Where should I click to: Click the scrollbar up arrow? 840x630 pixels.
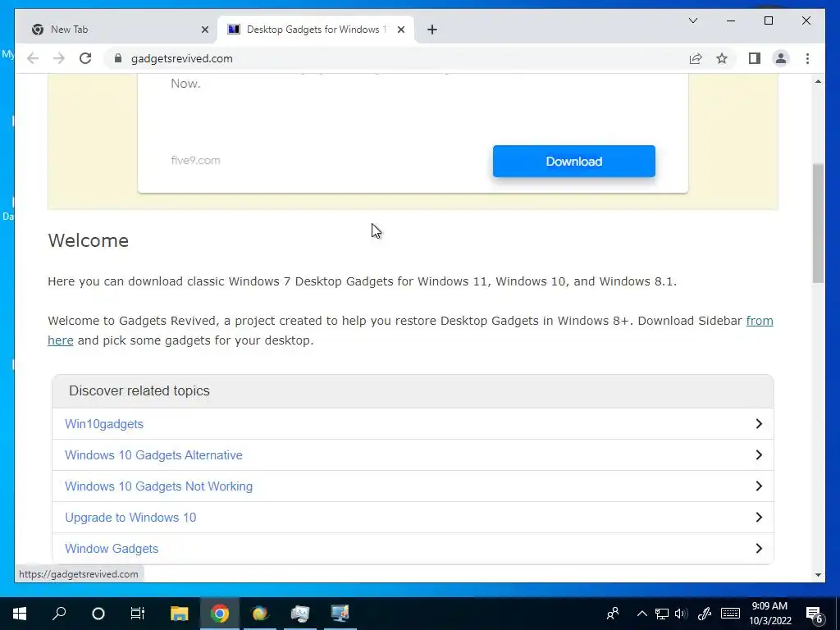pos(818,81)
